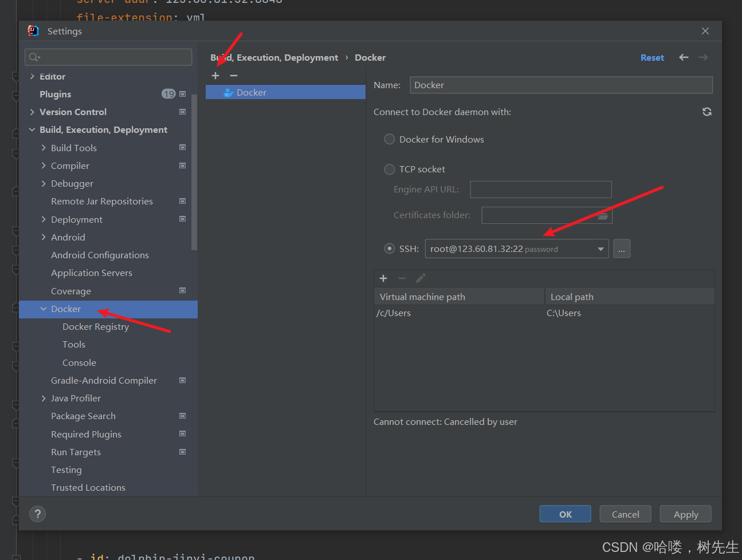Expand the Android node
The height and width of the screenshot is (560, 742).
[44, 237]
